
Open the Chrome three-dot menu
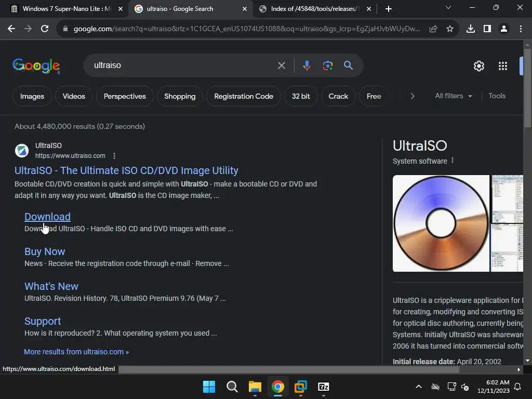point(521,29)
